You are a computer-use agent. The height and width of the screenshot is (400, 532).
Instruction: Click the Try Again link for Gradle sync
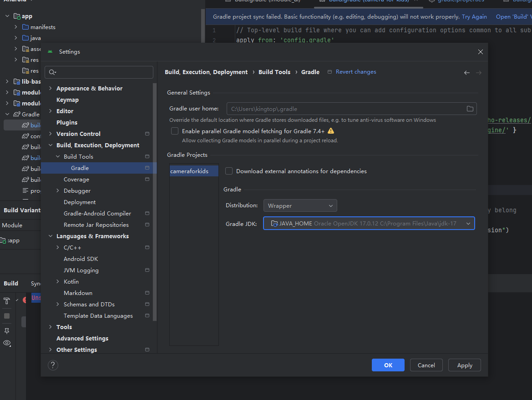coord(474,16)
